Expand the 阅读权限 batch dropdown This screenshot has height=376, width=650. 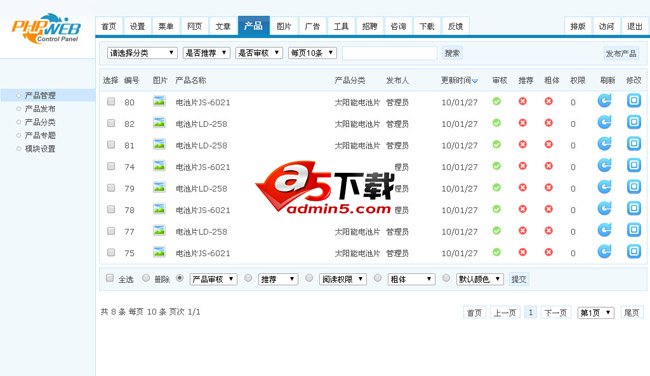coord(343,279)
